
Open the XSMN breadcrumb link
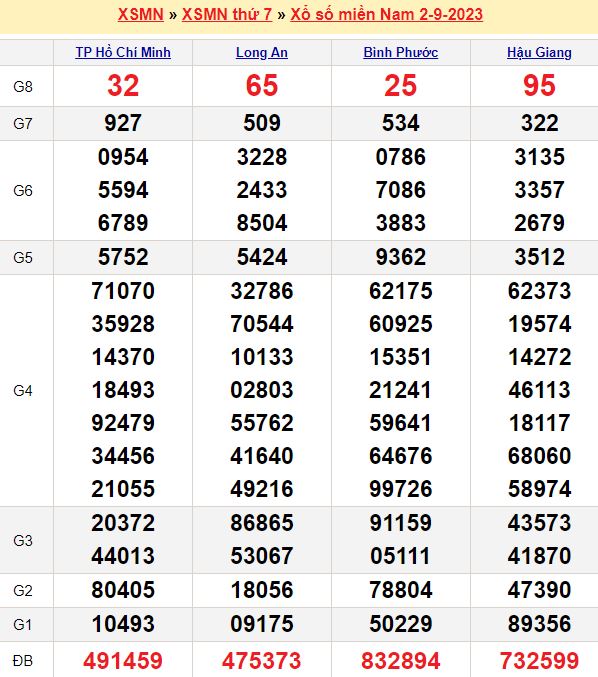(141, 15)
